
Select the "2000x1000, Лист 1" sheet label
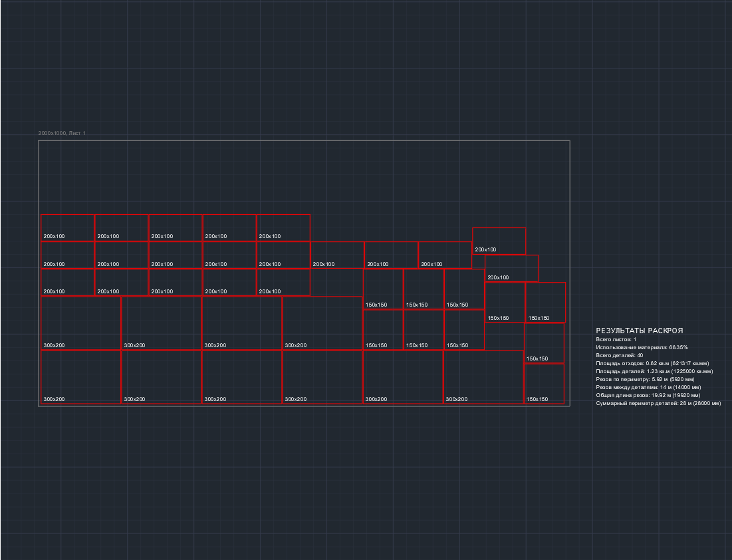point(62,134)
